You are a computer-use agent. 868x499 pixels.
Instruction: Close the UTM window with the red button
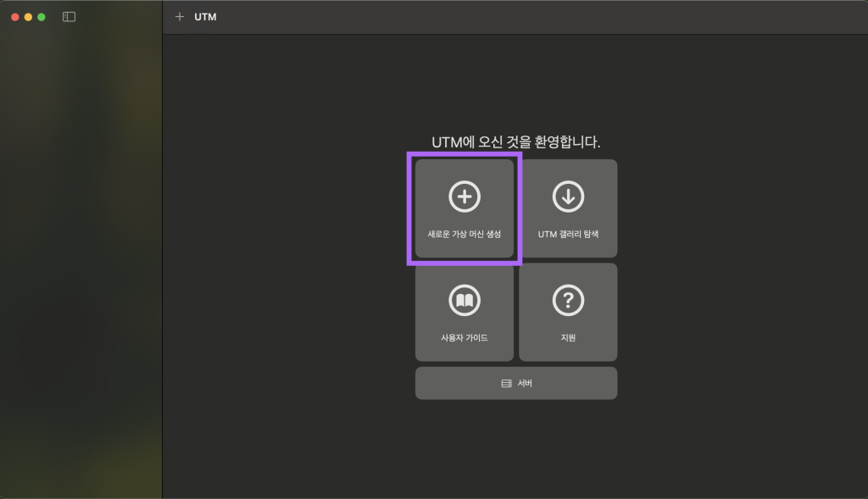click(x=15, y=17)
